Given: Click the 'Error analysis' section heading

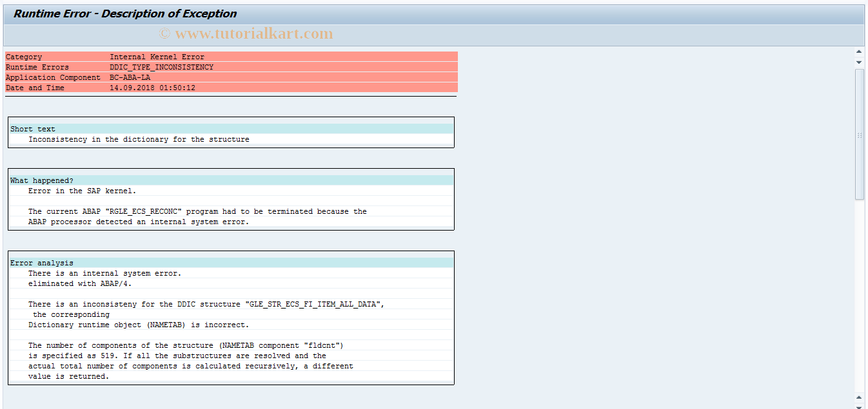Looking at the screenshot, I should (x=42, y=263).
